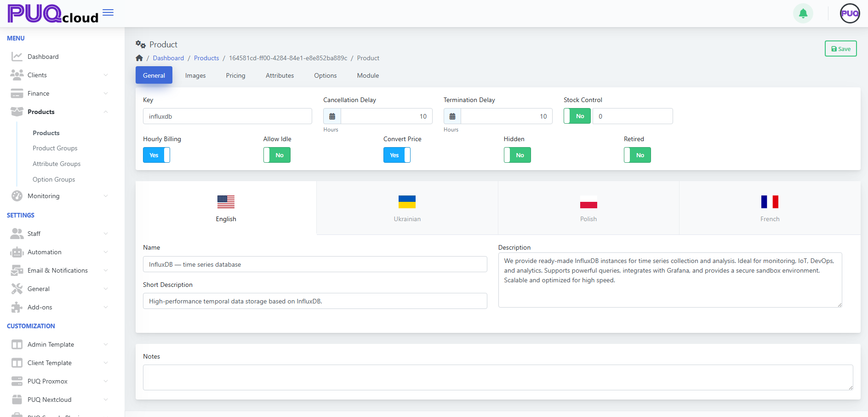Open Option Groups submenu item

(54, 179)
